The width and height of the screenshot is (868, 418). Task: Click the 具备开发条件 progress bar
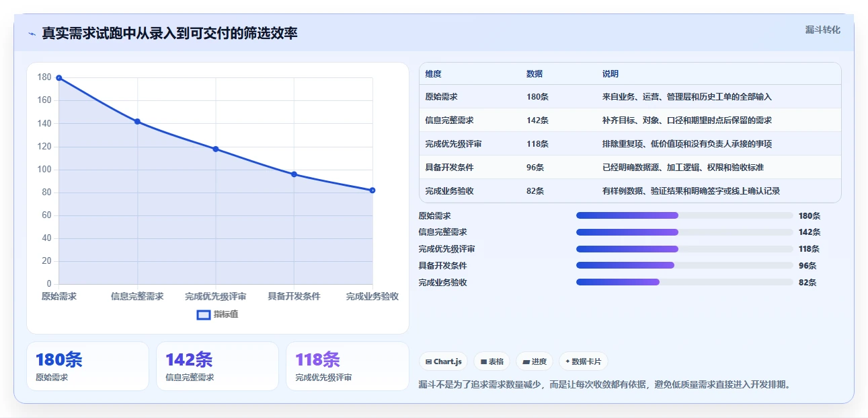click(x=684, y=265)
